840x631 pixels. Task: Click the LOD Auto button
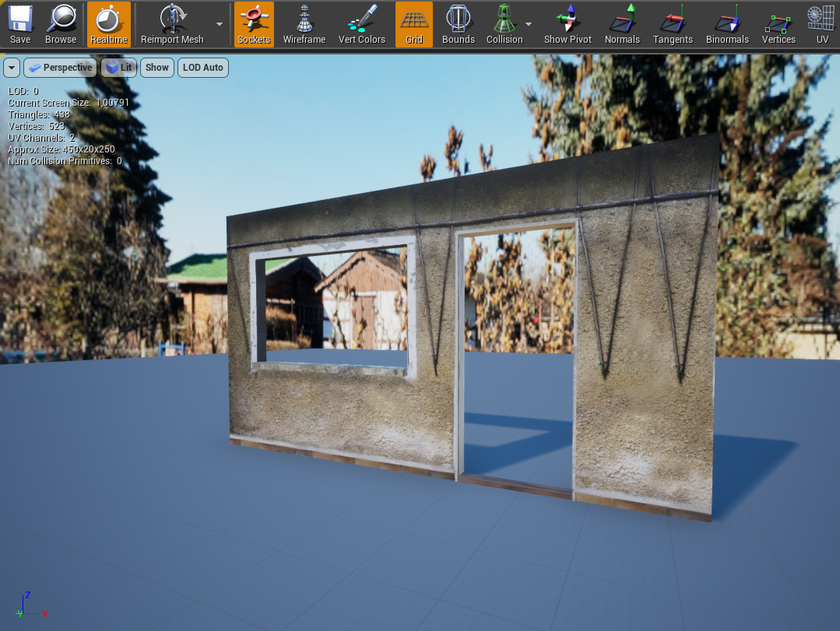pyautogui.click(x=202, y=68)
